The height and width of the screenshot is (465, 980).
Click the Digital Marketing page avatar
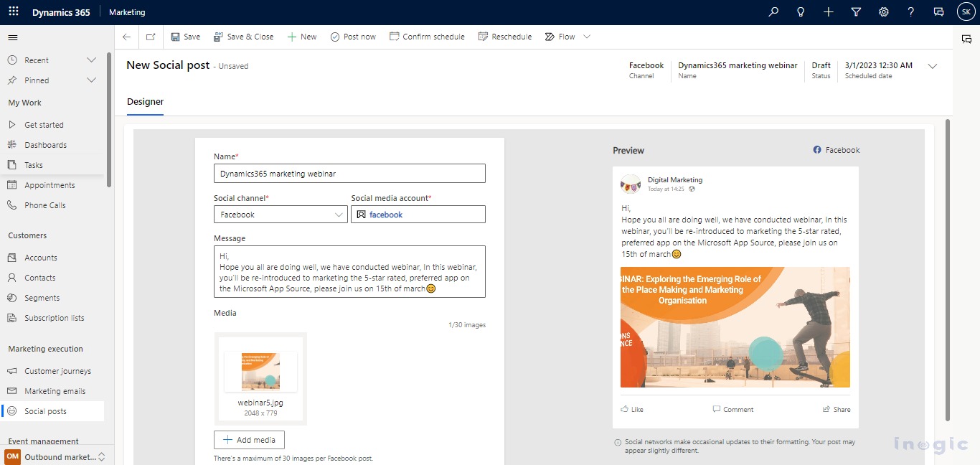631,184
